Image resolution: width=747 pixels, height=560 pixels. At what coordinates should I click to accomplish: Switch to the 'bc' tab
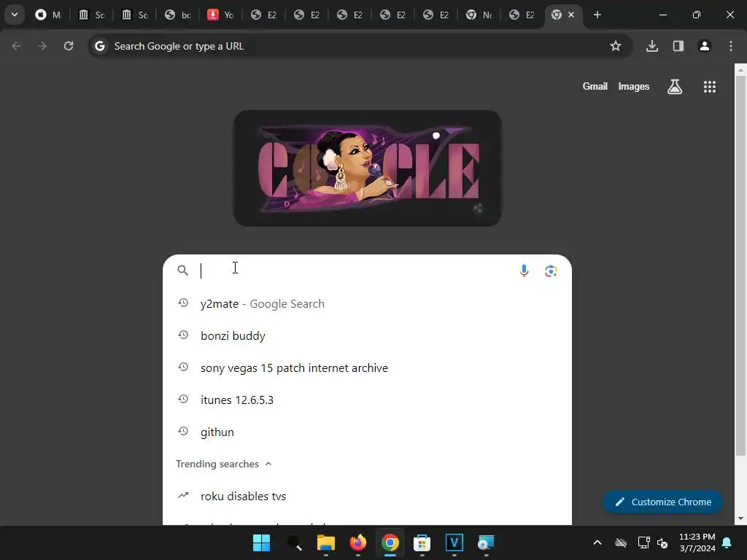pyautogui.click(x=178, y=15)
